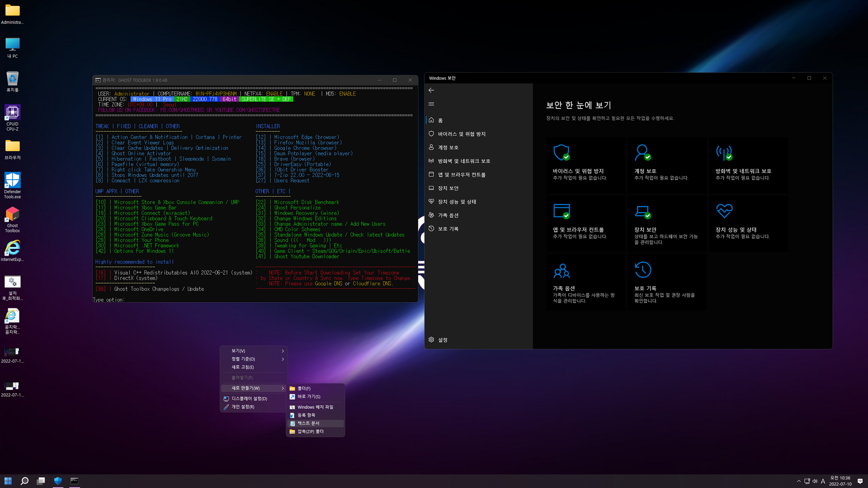The width and height of the screenshot is (868, 488).
Task: Toggle the input language indicator A in tray
Action: pos(823,481)
